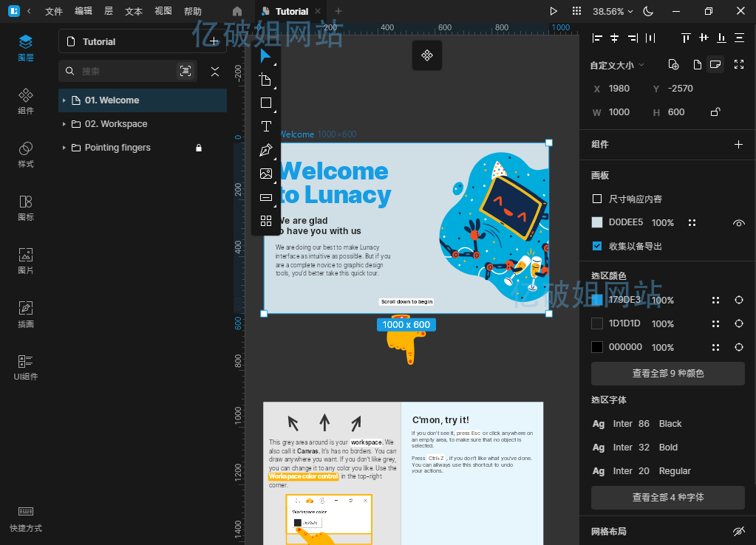Open the 组件 components sidebar panel

[x=26, y=100]
